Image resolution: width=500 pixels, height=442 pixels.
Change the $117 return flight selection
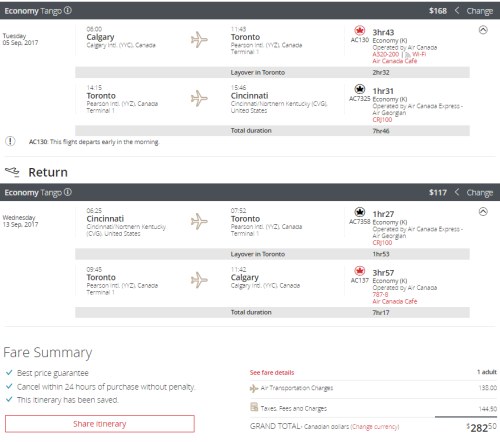point(474,193)
